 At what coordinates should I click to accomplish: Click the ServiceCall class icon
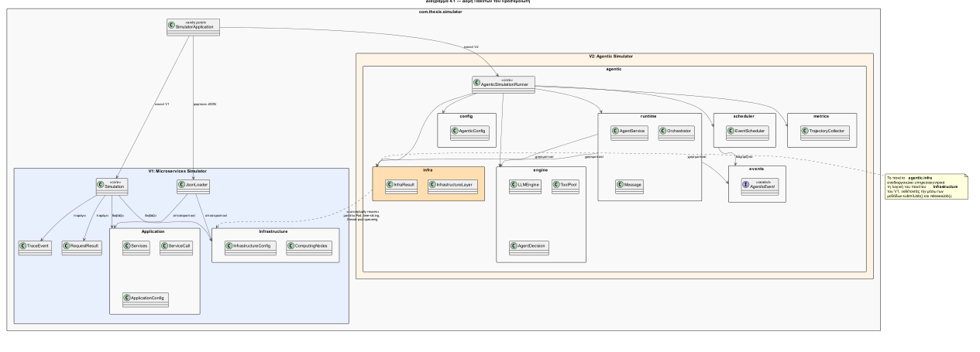click(164, 245)
